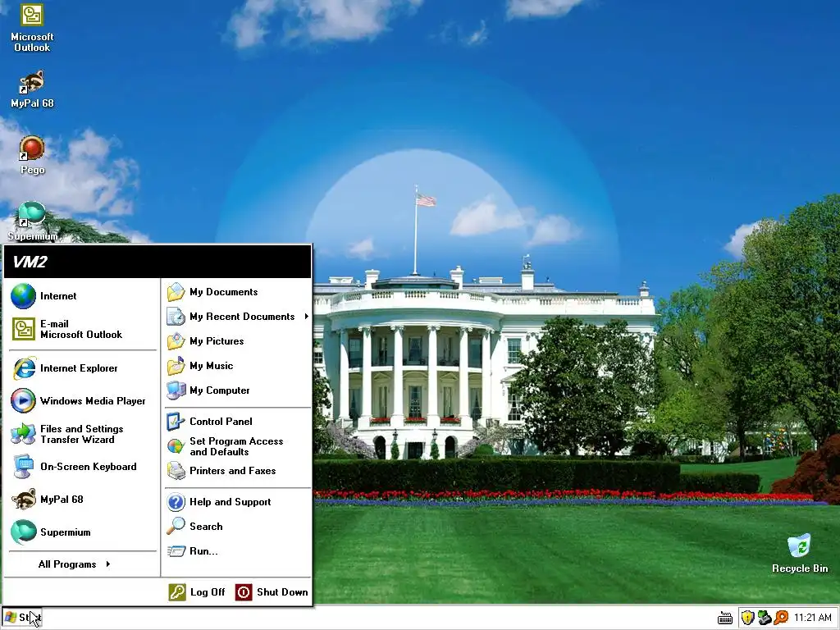Expand the My Recent Documents arrow
840x630 pixels.
(x=307, y=317)
